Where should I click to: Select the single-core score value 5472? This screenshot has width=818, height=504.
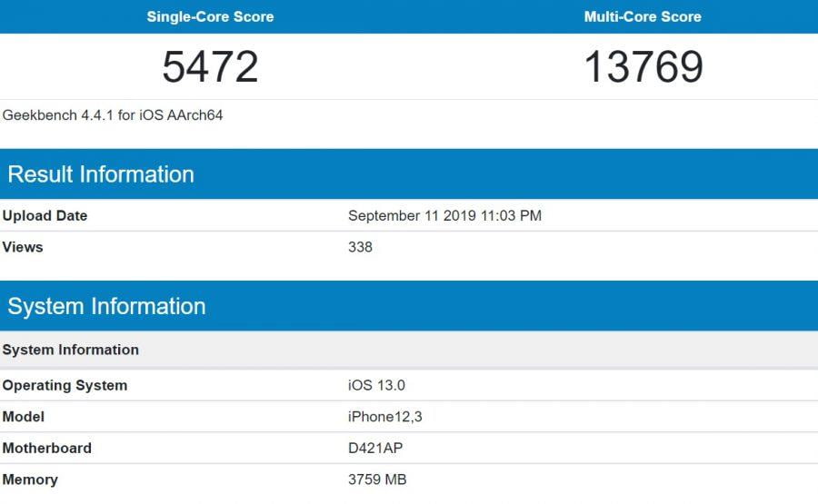point(210,66)
